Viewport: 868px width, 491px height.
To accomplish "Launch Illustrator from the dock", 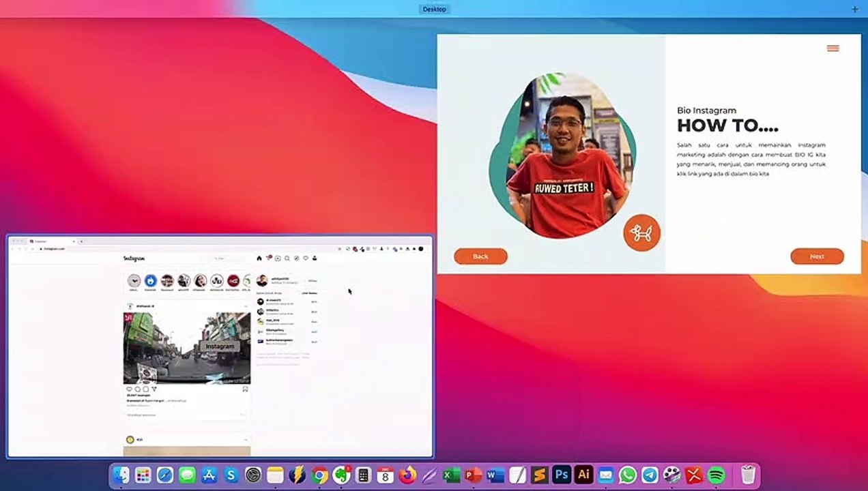I will pyautogui.click(x=583, y=475).
